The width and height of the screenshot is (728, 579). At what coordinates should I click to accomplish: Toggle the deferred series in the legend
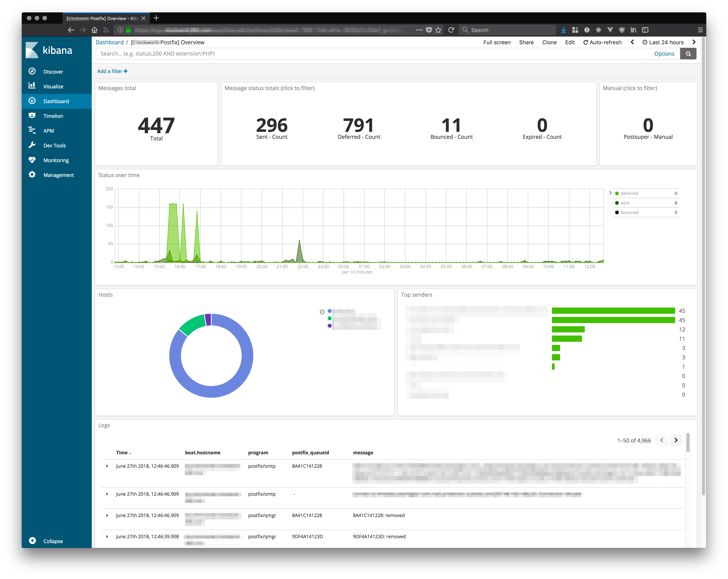[x=629, y=193]
